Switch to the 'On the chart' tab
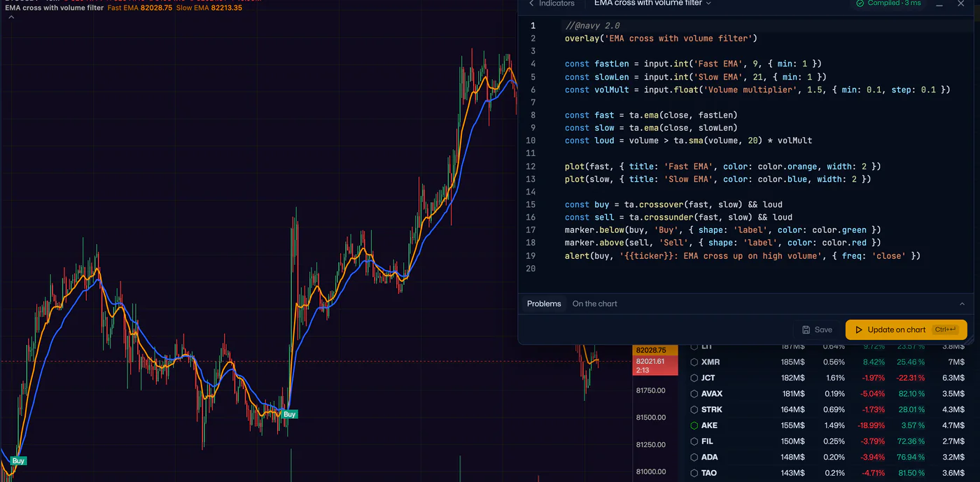The width and height of the screenshot is (980, 482). [595, 304]
